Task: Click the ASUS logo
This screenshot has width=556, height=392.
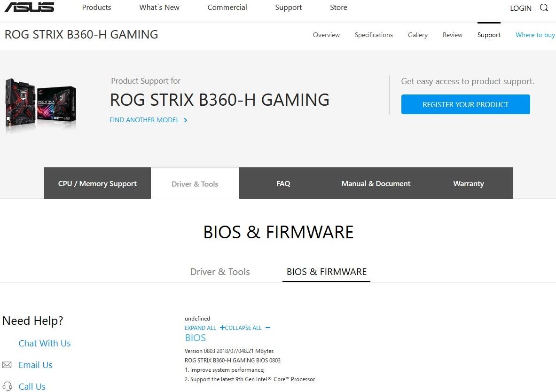Action: tap(29, 7)
